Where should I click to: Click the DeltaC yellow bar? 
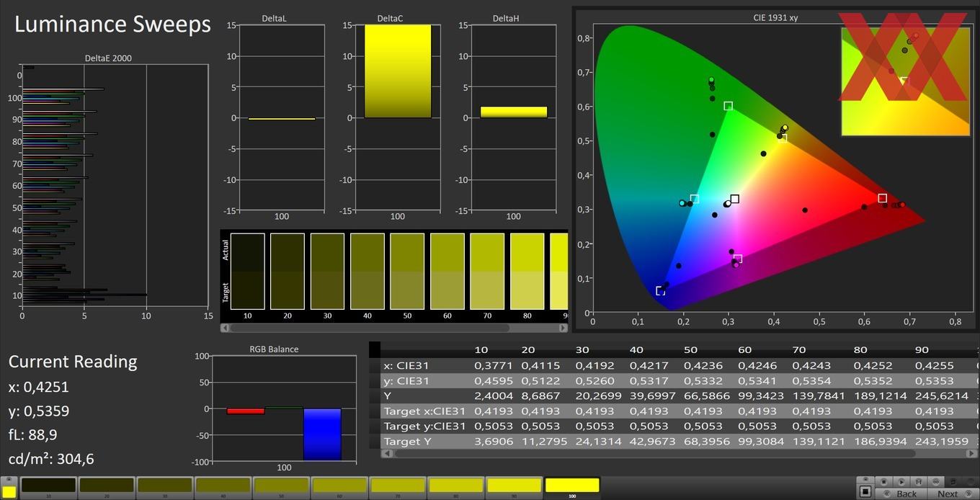click(x=398, y=71)
